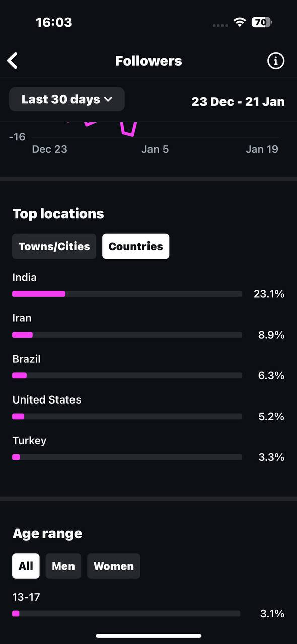
Task: Tap the cellular signal dots
Action: pos(220,25)
